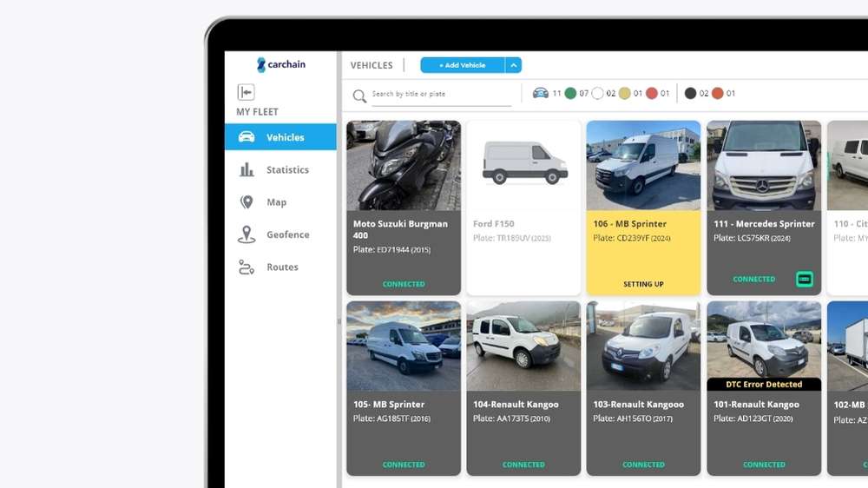Click plate AA173TS (2010)

[511, 419]
